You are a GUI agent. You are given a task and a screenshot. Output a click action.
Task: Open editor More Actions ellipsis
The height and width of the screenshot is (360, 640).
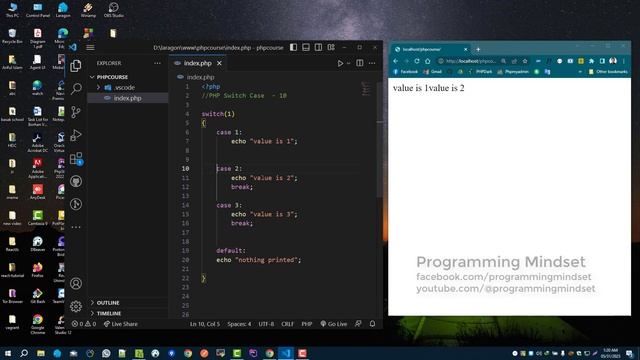[372, 63]
